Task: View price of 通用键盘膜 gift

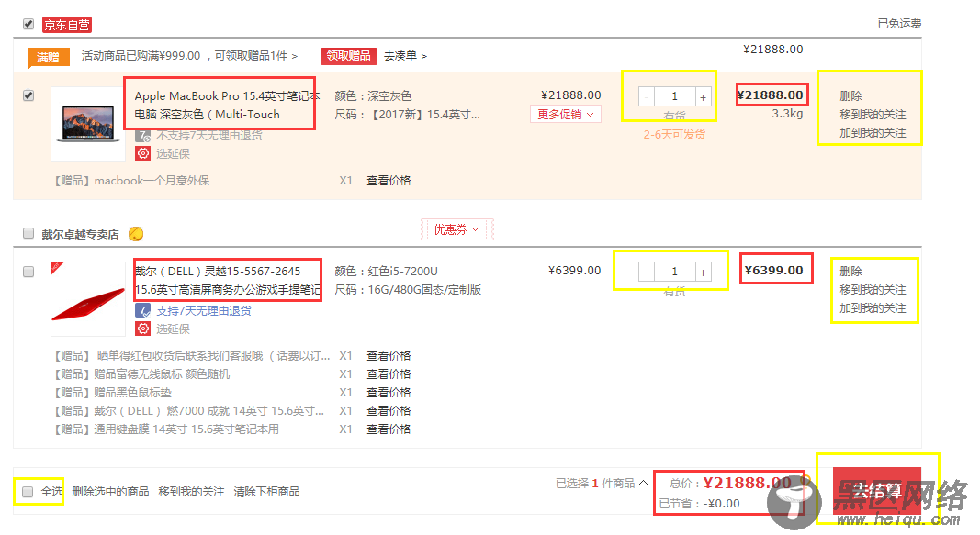Action: [389, 429]
